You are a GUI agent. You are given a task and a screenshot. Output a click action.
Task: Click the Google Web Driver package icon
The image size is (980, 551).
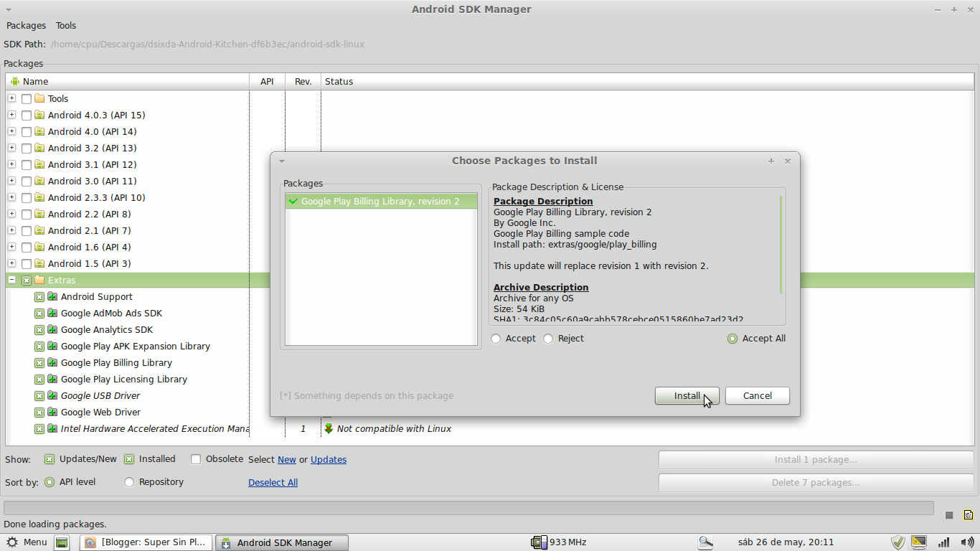click(52, 412)
